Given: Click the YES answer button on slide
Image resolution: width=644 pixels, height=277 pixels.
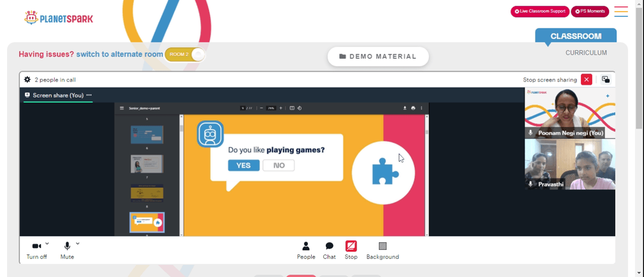Looking at the screenshot, I should point(243,165).
